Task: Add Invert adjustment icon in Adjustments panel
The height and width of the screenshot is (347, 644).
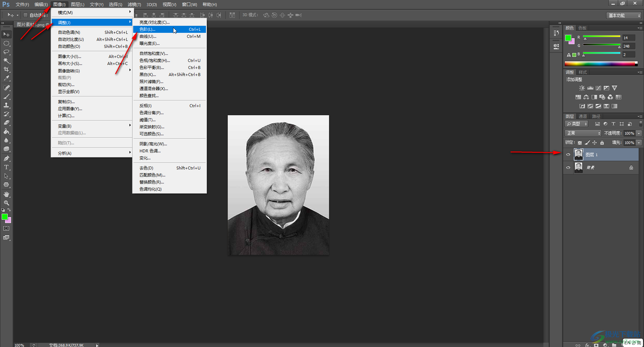Action: point(582,106)
